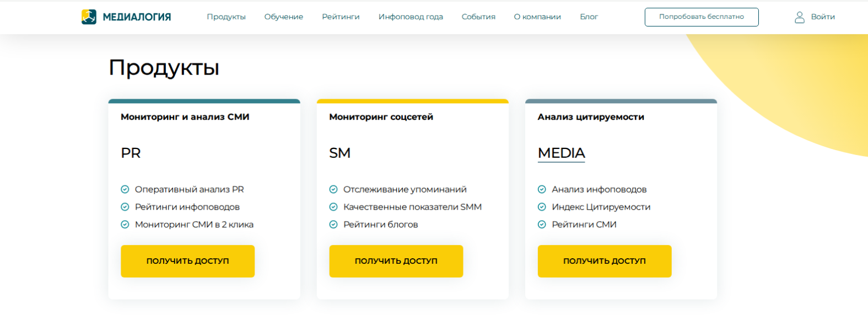Click Получить доступ in SM card

[x=396, y=261]
